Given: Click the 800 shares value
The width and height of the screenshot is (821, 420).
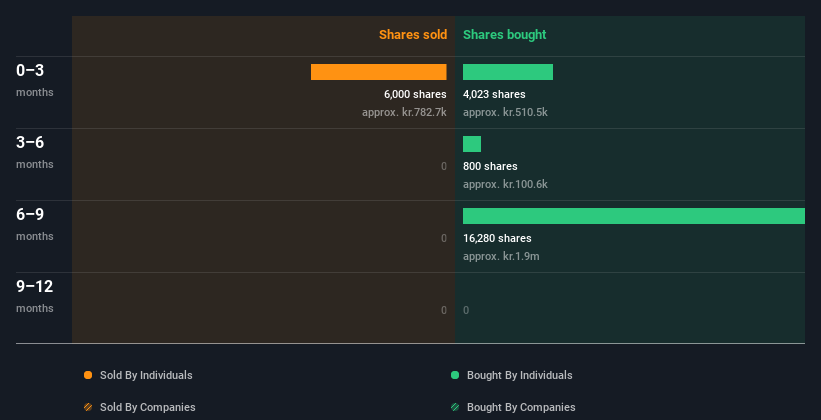Looking at the screenshot, I should click(x=490, y=166).
